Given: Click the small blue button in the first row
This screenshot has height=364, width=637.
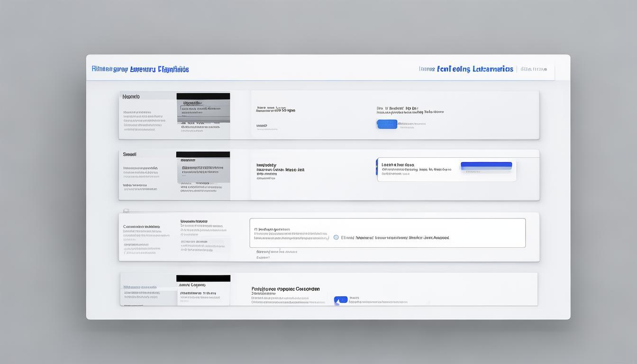Looking at the screenshot, I should click(x=387, y=124).
